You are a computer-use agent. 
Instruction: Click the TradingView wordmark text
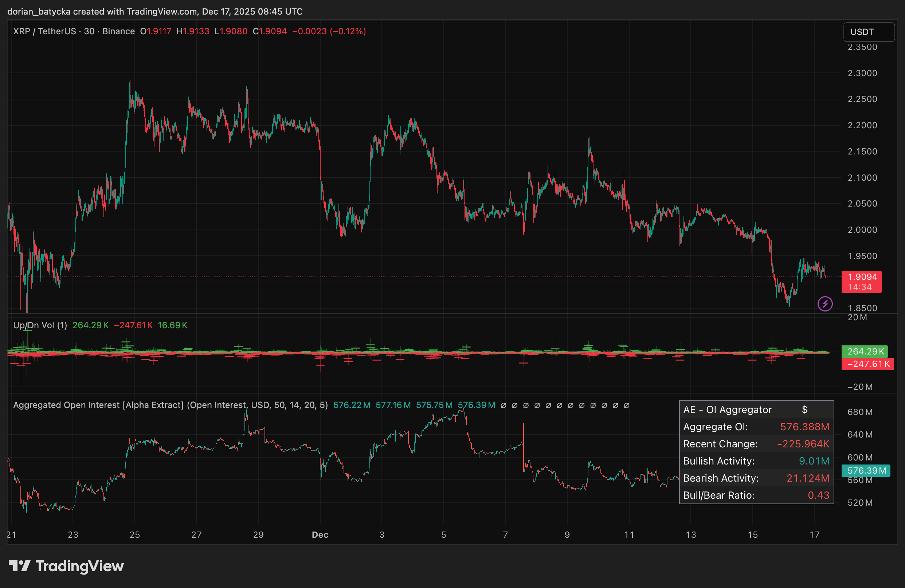tap(79, 566)
